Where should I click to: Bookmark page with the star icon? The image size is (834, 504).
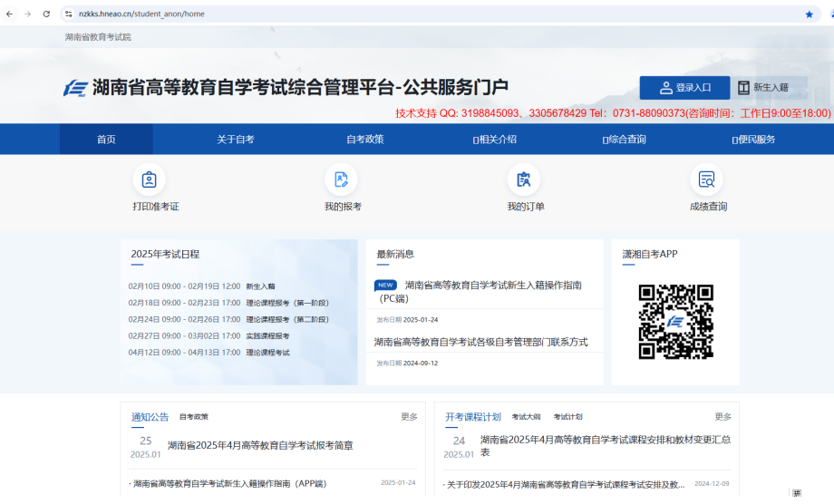tap(809, 15)
